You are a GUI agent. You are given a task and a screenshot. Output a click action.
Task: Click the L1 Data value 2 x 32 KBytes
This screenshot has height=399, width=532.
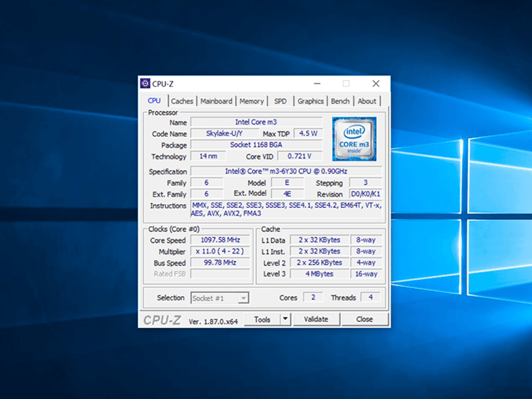319,240
